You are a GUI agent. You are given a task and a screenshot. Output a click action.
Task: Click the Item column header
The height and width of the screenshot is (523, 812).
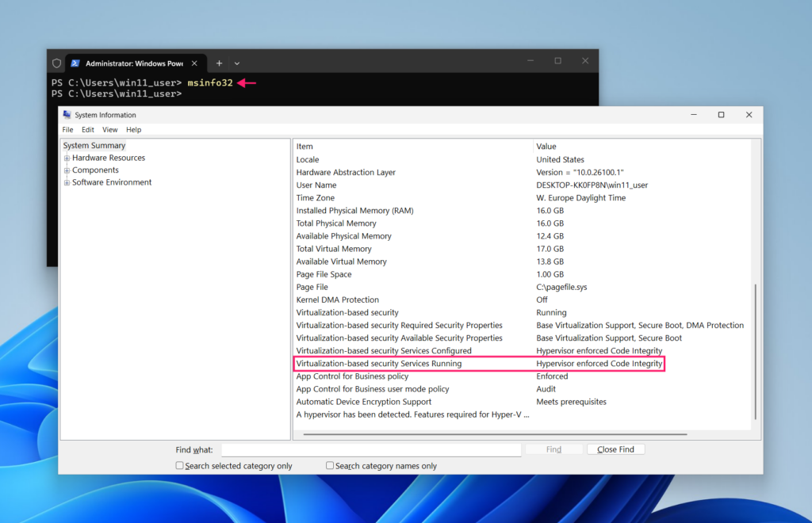click(413, 147)
